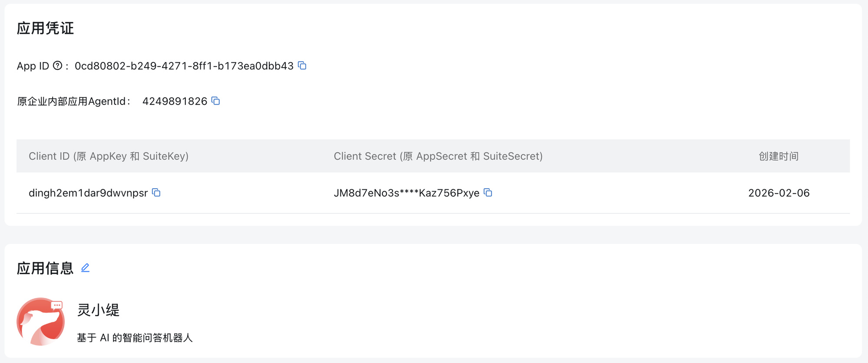Screen dimensions: 868x363
Task: Select the App ID text string
Action: [184, 66]
